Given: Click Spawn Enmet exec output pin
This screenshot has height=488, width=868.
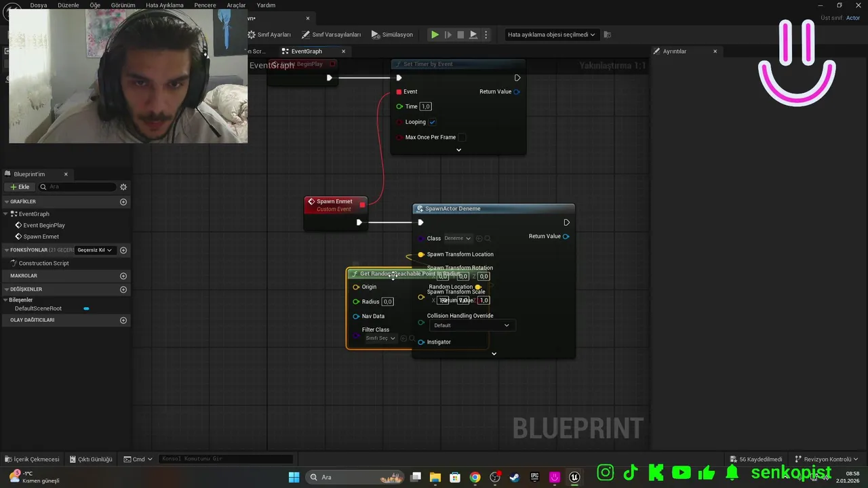Looking at the screenshot, I should click(359, 222).
